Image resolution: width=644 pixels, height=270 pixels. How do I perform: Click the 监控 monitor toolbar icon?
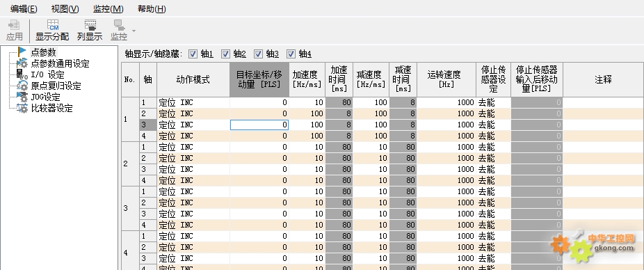(x=119, y=25)
